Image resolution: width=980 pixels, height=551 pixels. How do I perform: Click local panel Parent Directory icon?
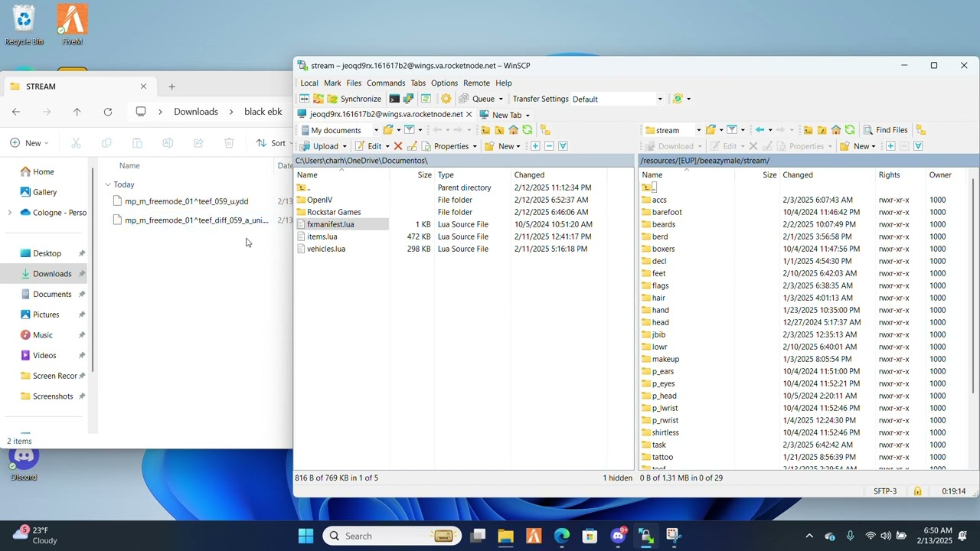point(485,130)
